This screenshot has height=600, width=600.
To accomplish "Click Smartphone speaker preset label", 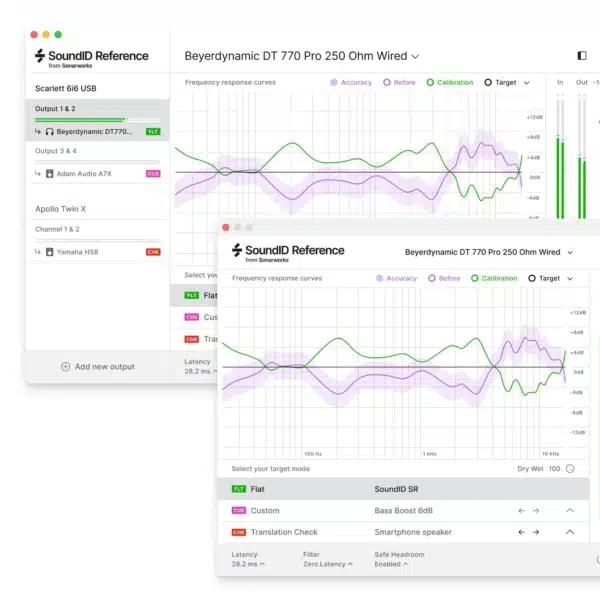I will click(413, 532).
